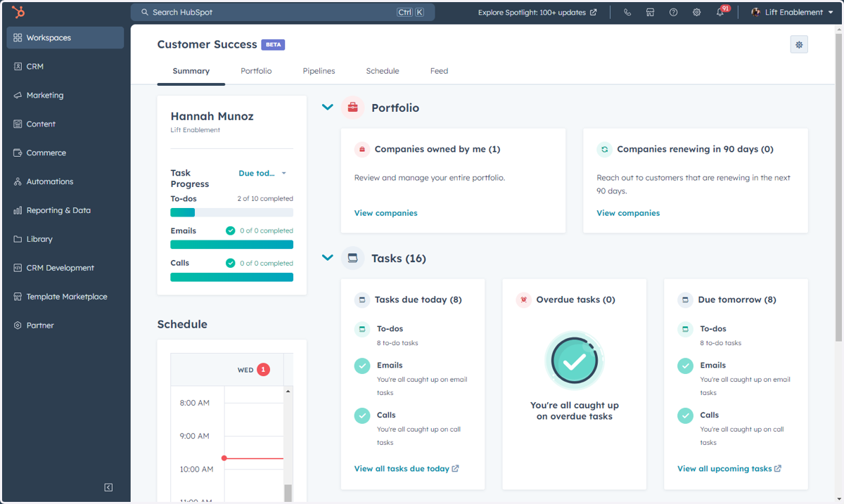Viewport: 844px width, 504px height.
Task: Click the Due tomorrow card icon
Action: click(x=685, y=299)
